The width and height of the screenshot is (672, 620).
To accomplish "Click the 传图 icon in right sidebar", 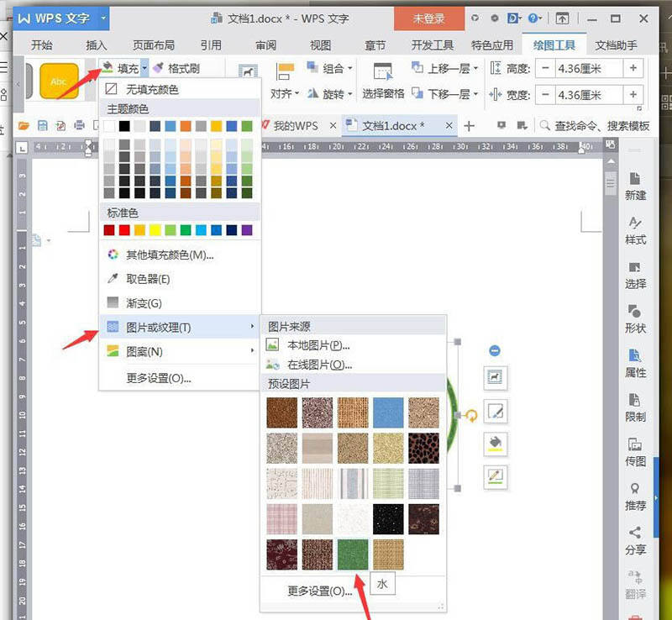I will tap(636, 452).
